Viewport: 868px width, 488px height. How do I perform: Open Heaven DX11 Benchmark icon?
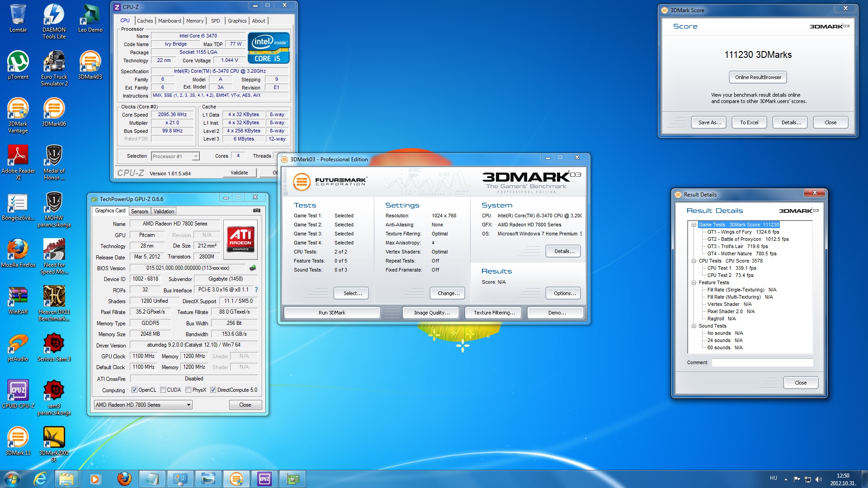54,303
